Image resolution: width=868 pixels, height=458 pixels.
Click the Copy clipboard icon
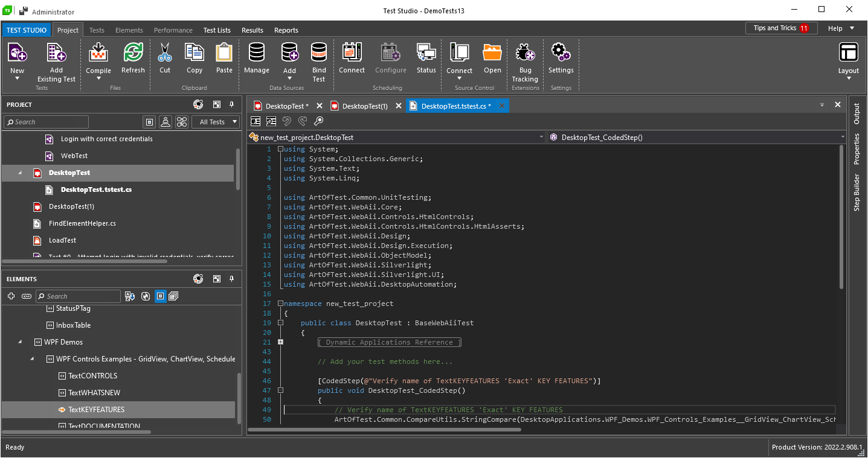click(x=194, y=52)
